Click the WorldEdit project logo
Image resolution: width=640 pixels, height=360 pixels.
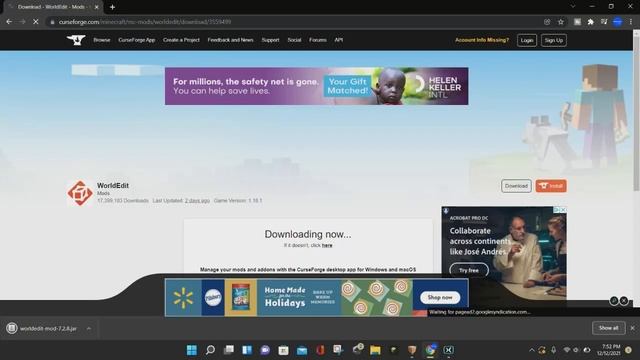pos(80,193)
